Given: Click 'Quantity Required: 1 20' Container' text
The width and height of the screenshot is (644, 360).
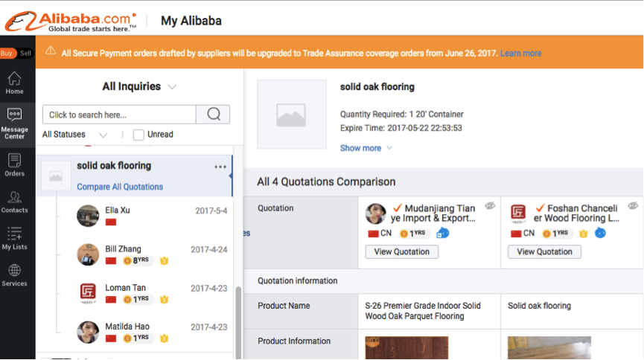Looking at the screenshot, I should 402,114.
